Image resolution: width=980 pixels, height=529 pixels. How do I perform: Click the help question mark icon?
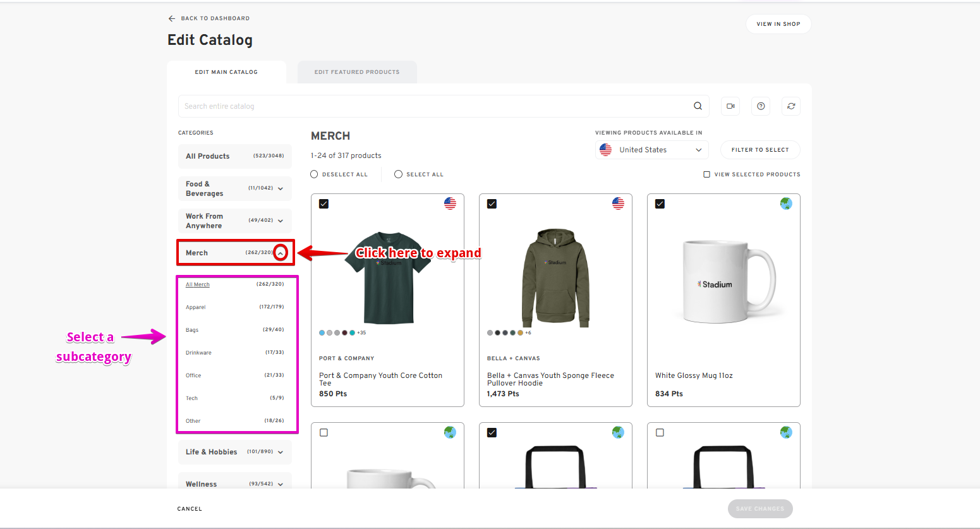pos(761,106)
